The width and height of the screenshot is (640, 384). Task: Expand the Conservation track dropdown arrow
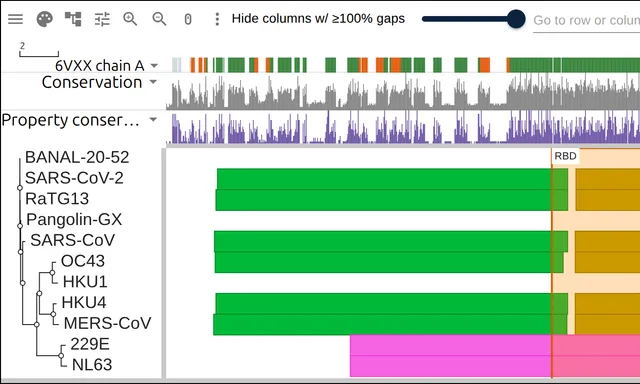pos(153,82)
